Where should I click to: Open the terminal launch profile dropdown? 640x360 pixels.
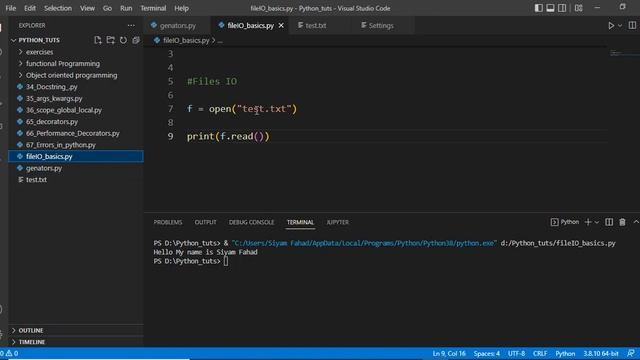tap(597, 222)
